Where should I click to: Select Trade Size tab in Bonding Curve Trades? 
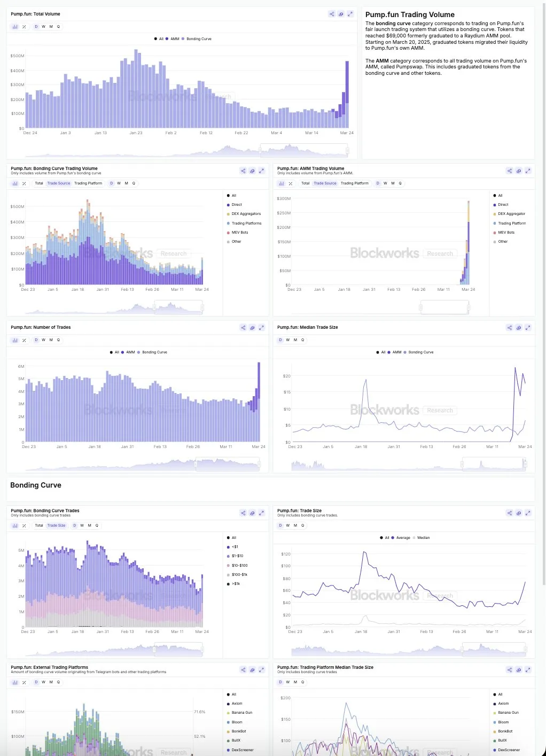[56, 526]
